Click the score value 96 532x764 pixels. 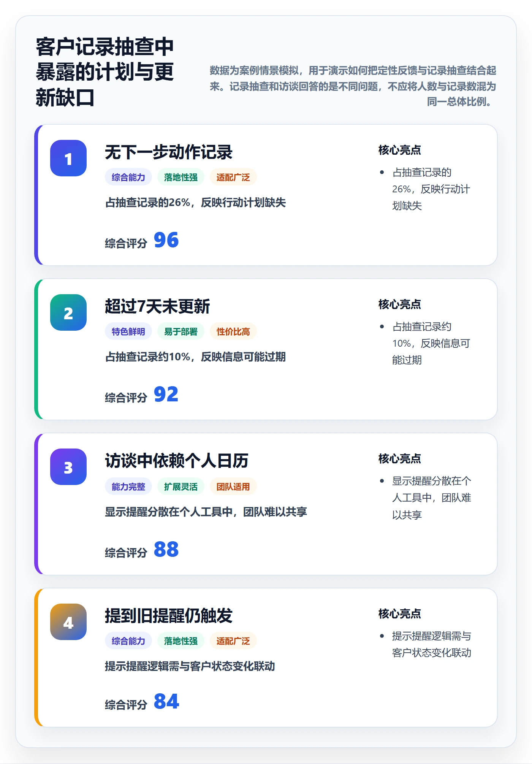tap(166, 240)
